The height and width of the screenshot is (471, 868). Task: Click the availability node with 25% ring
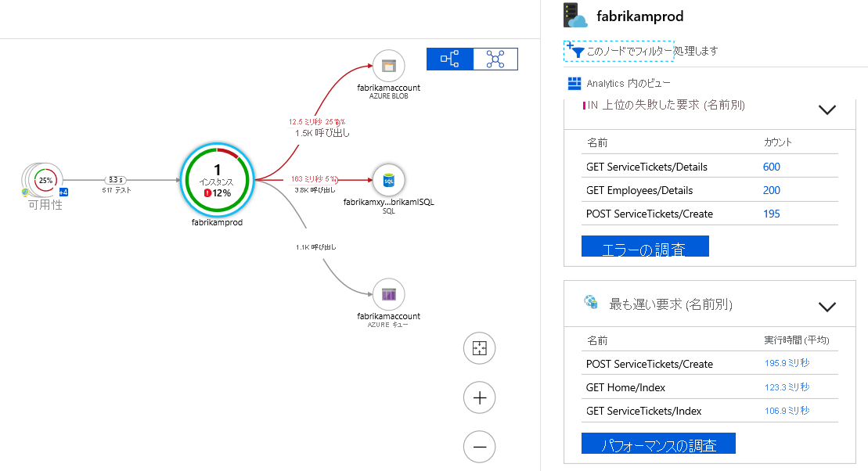(x=46, y=180)
